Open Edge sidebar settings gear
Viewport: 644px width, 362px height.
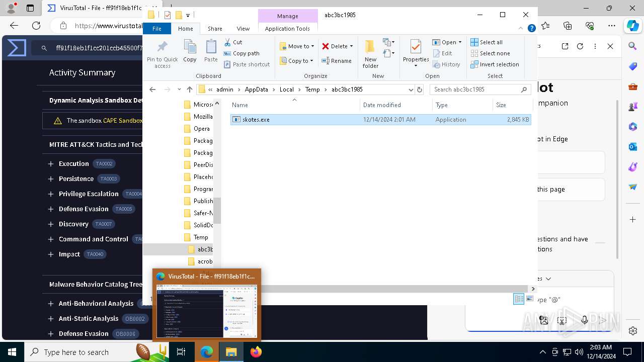633,330
